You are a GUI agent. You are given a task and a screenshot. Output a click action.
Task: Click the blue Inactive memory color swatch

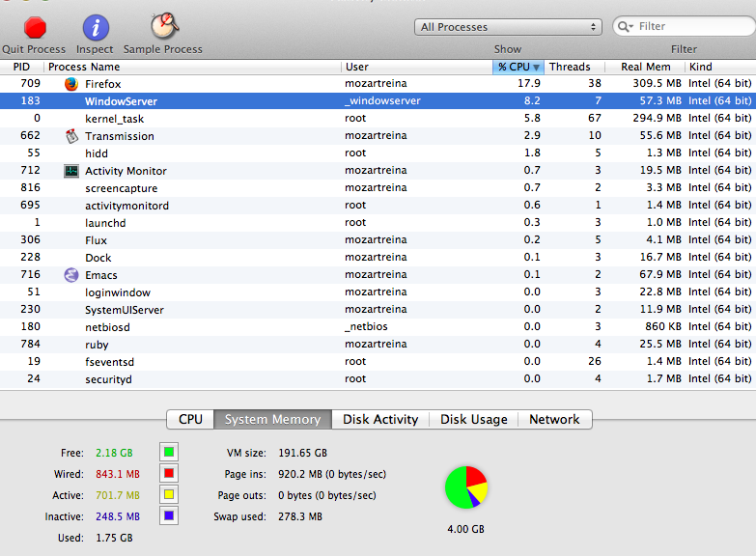click(x=169, y=515)
